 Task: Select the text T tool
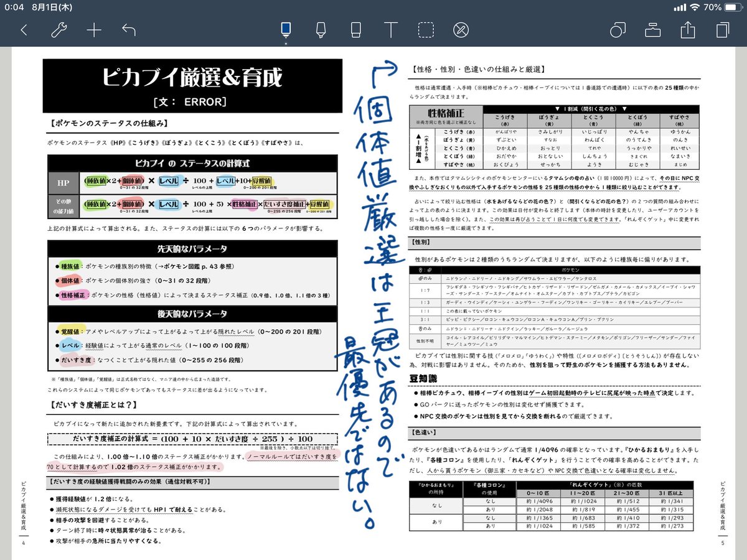click(390, 29)
